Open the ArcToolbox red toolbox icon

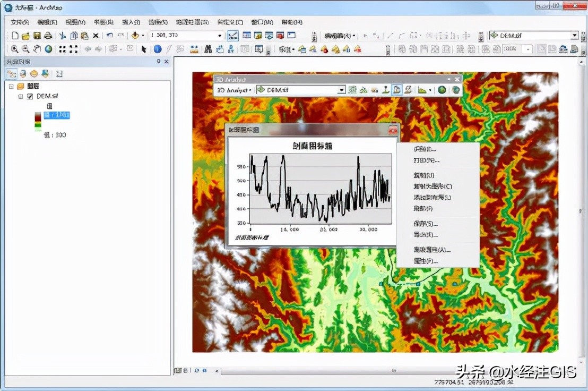pyautogui.click(x=280, y=35)
